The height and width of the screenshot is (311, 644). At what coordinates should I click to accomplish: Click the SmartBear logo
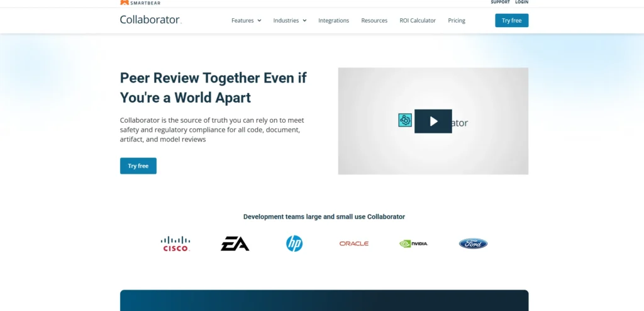point(140,3)
